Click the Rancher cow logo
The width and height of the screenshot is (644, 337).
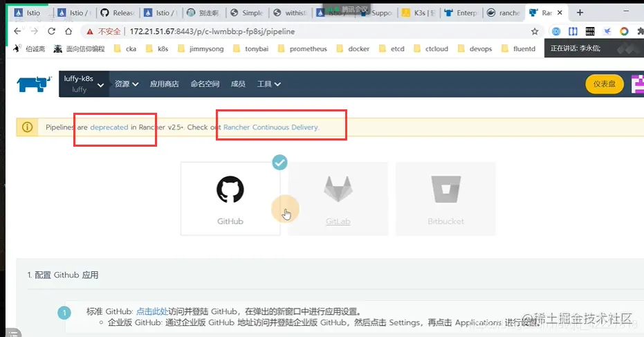(x=34, y=84)
